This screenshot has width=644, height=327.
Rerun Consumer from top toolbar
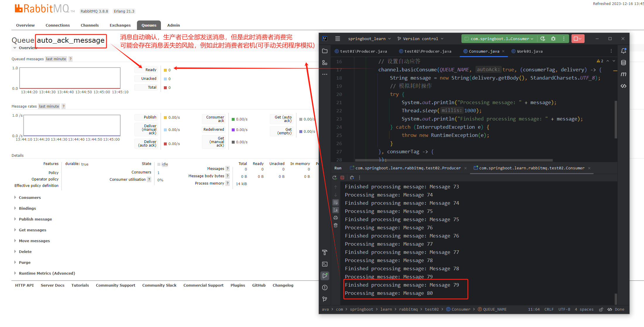[543, 39]
